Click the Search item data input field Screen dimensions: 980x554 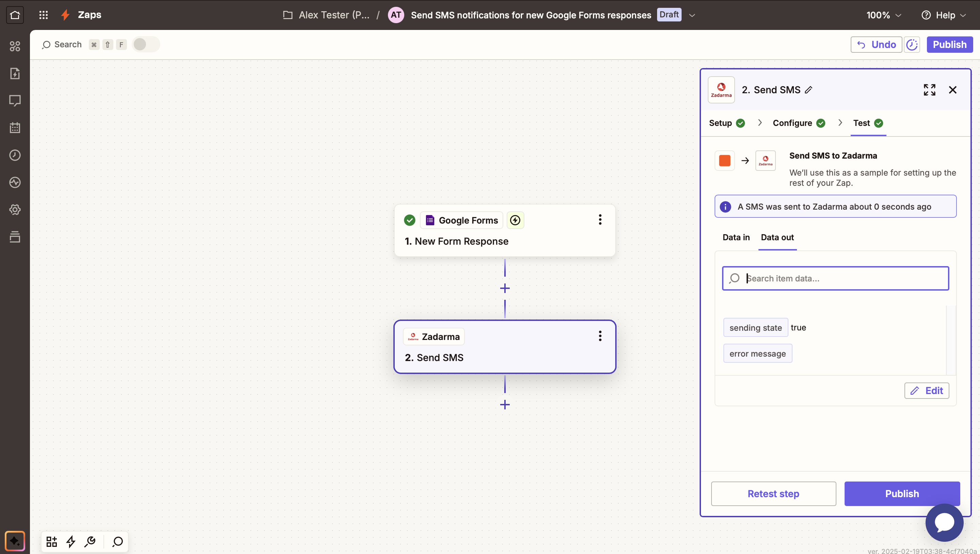tap(841, 278)
